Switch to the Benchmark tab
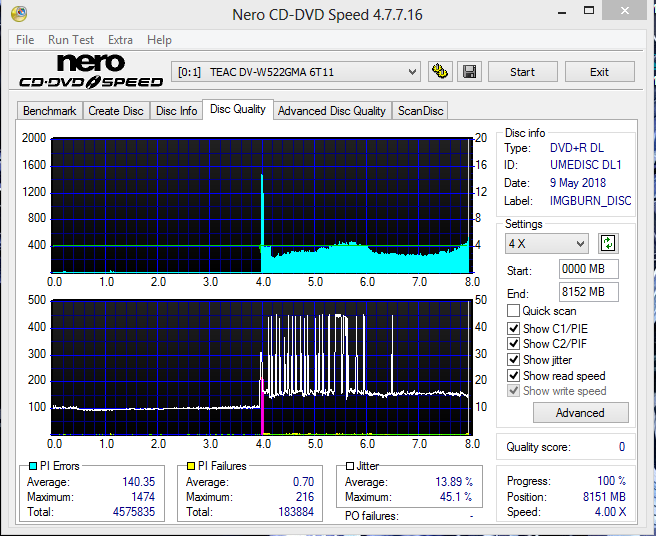Image resolution: width=656 pixels, height=536 pixels. [50, 111]
